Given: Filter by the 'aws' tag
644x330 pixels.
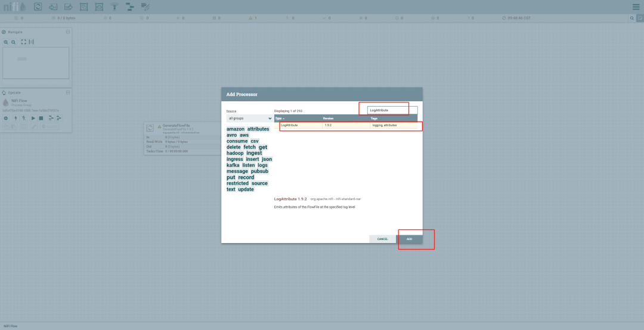Looking at the screenshot, I should click(244, 135).
